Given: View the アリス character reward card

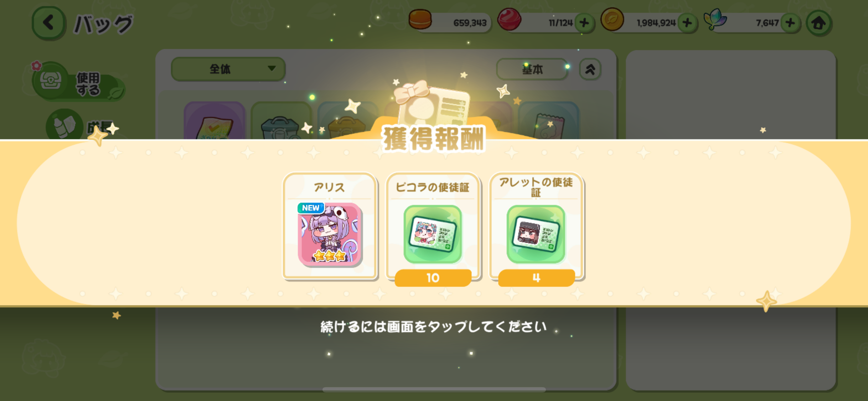Looking at the screenshot, I should coord(330,226).
